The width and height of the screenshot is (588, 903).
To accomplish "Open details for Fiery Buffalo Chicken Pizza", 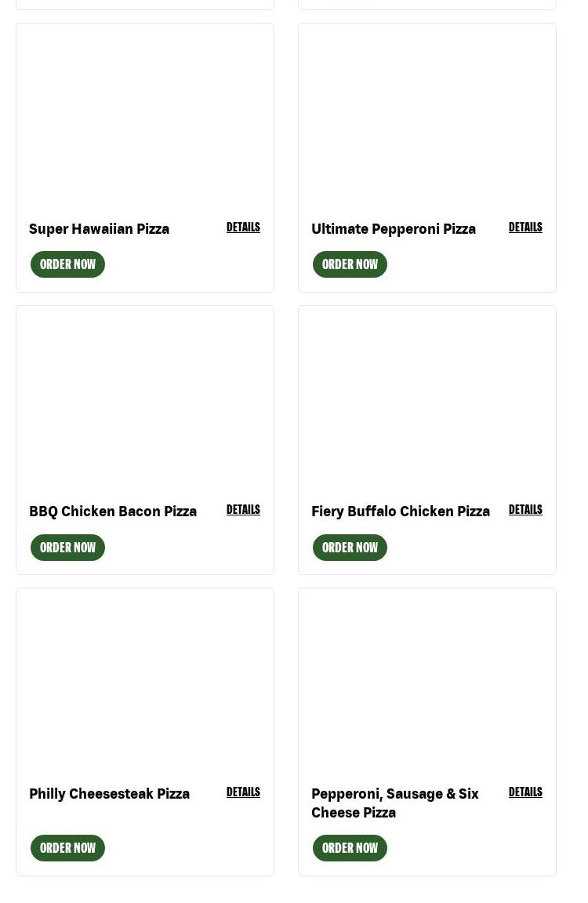I will pyautogui.click(x=525, y=509).
